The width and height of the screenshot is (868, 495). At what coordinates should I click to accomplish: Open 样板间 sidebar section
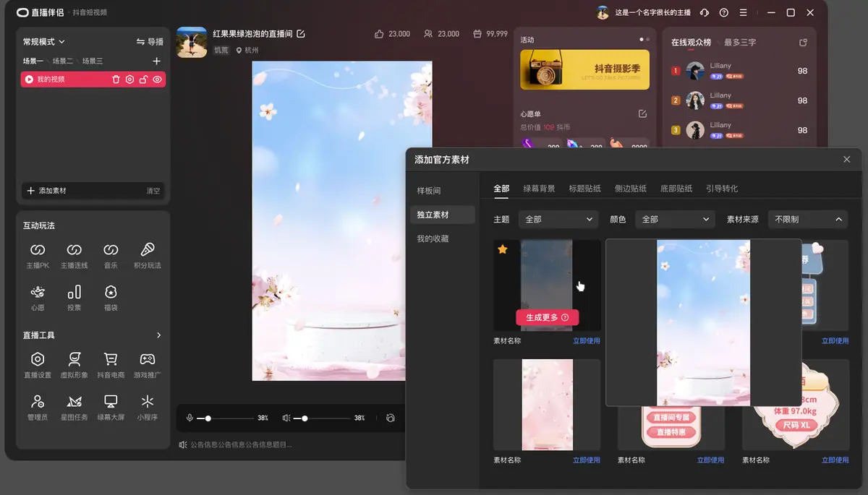coord(429,191)
